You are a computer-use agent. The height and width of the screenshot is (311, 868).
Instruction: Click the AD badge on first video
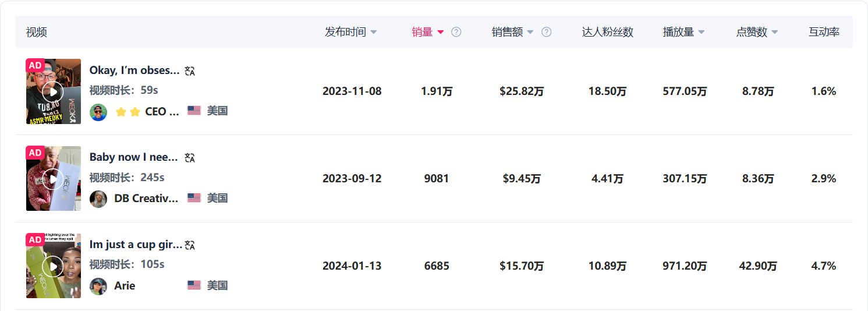coord(35,65)
